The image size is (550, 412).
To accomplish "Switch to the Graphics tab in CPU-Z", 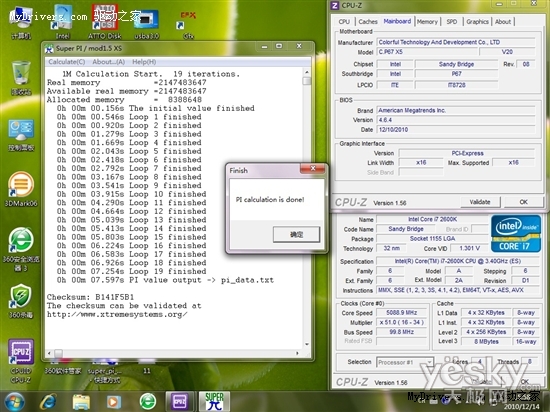I will 477,22.
